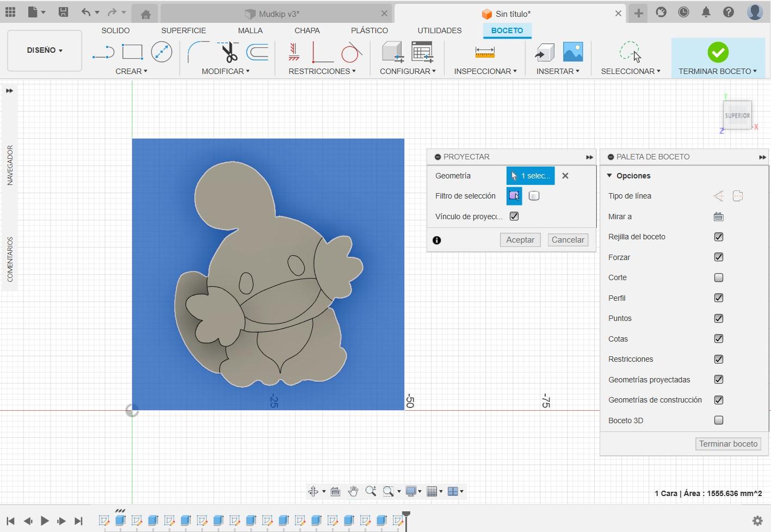Screen dimensions: 771x532
Task: Uncheck Vínculo de proyección option
Action: pyautogui.click(x=514, y=216)
